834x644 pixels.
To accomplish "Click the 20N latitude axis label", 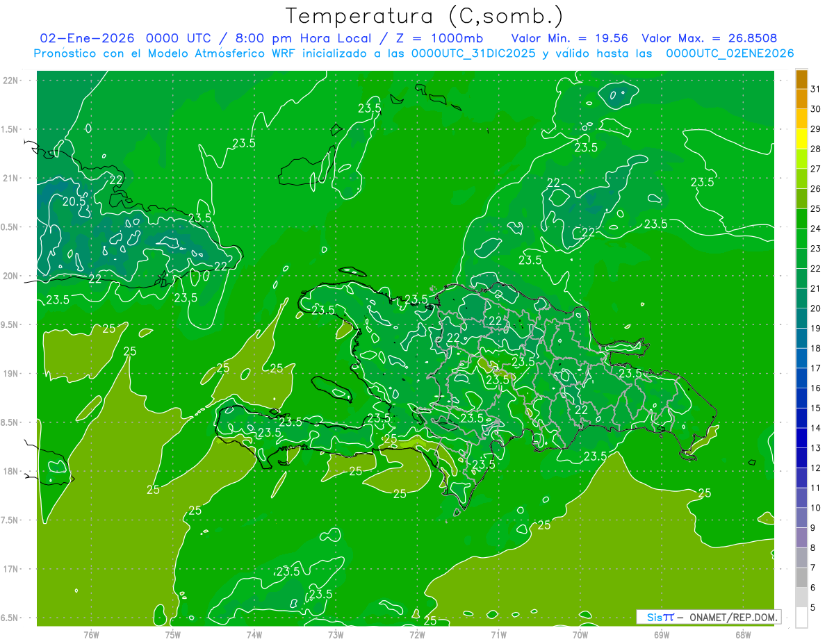I will tap(11, 276).
